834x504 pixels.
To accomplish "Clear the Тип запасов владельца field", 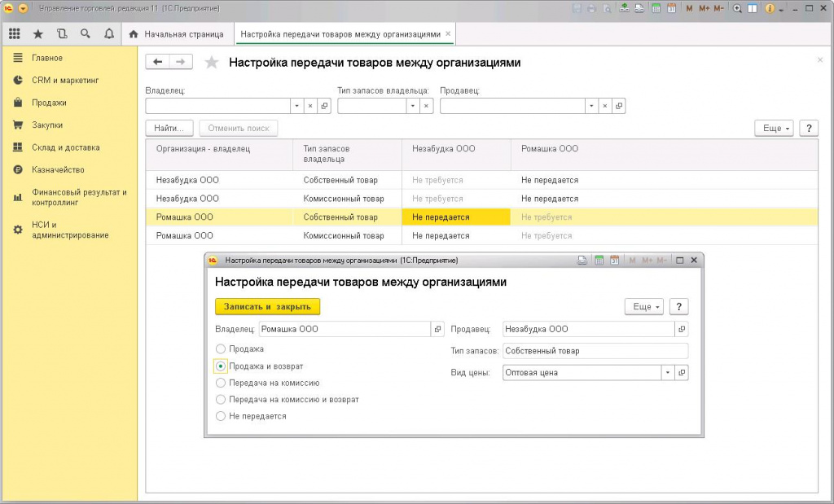I will [426, 106].
